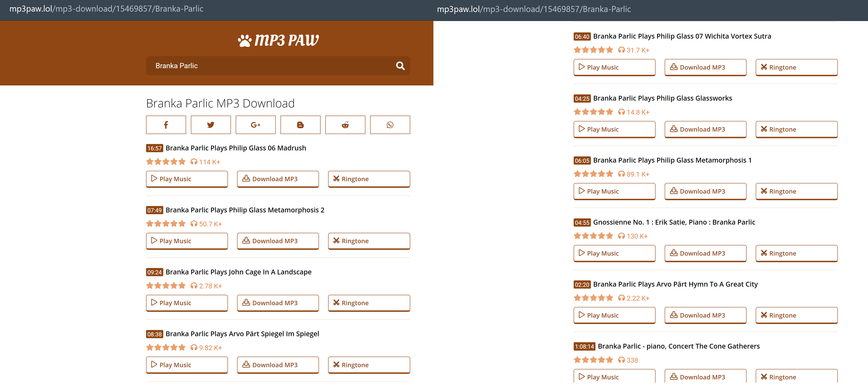Share on Blogger icon
Image resolution: width=868 pixels, height=386 pixels.
[300, 125]
